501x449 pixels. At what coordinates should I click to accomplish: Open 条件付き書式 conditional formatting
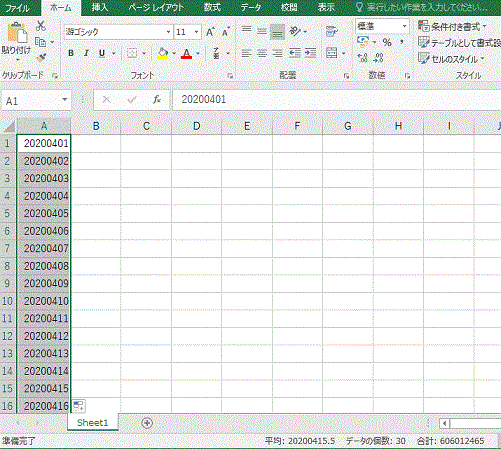pos(452,26)
